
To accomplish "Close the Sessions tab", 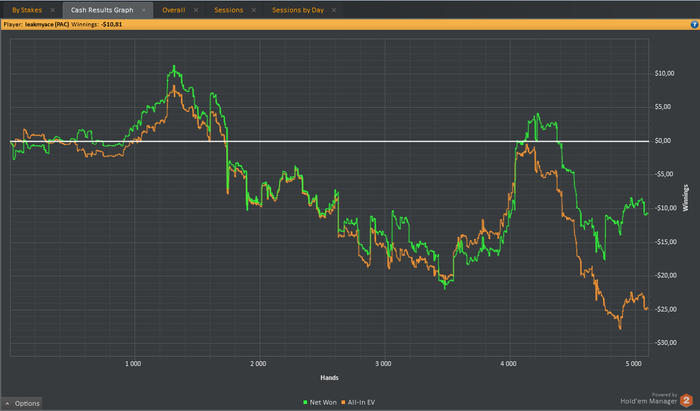I will coord(254,10).
